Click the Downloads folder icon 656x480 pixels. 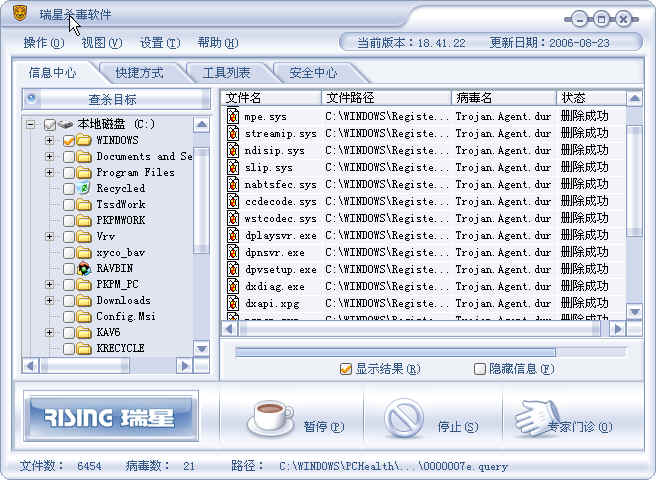point(84,300)
